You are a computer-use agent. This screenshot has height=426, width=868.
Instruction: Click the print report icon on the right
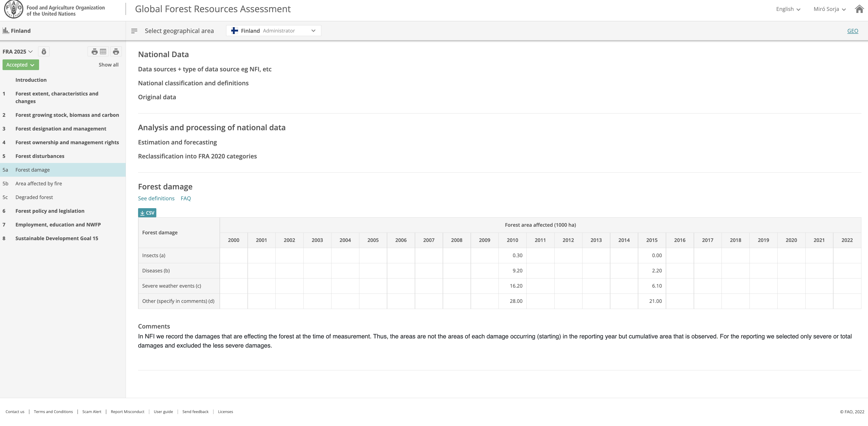click(x=116, y=51)
